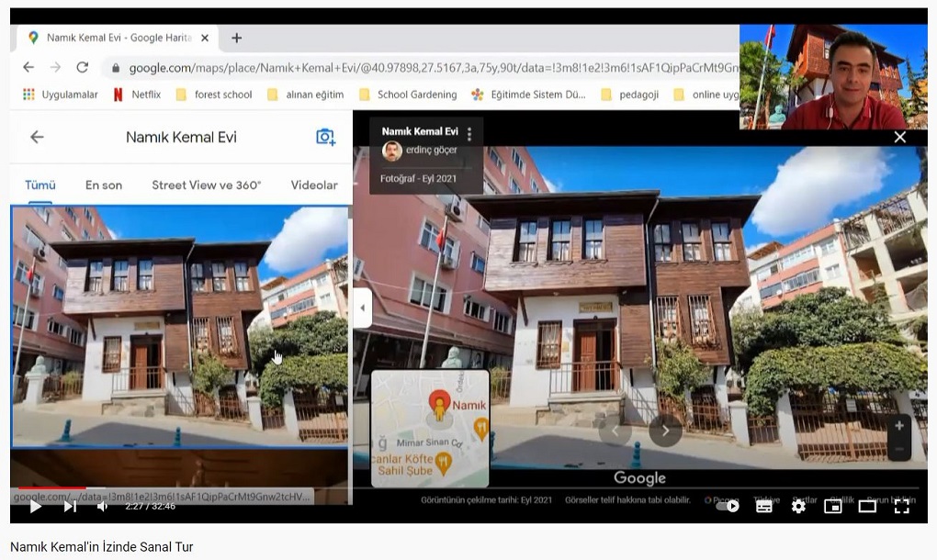Enable theater mode view
This screenshot has height=560, width=937.
[867, 507]
